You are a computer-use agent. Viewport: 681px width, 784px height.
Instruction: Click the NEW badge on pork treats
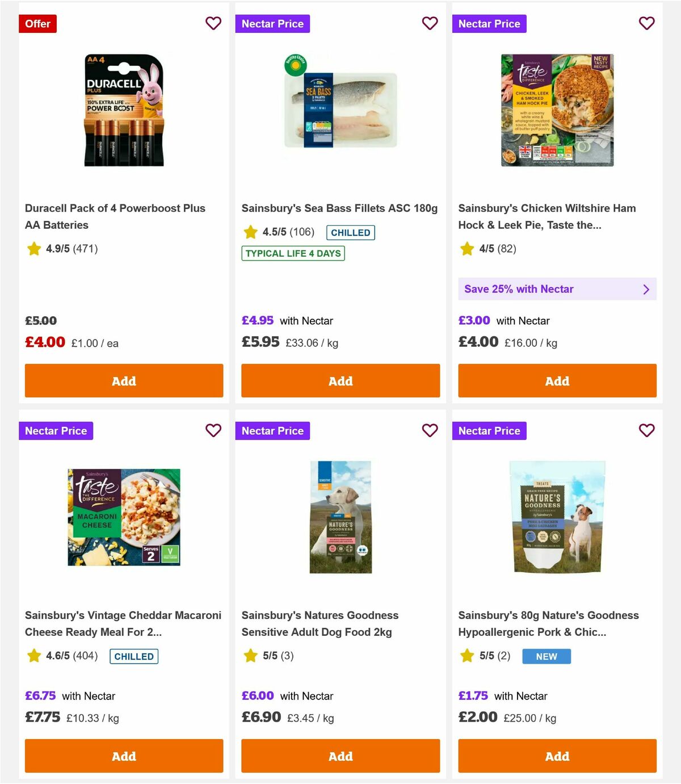pos(546,656)
